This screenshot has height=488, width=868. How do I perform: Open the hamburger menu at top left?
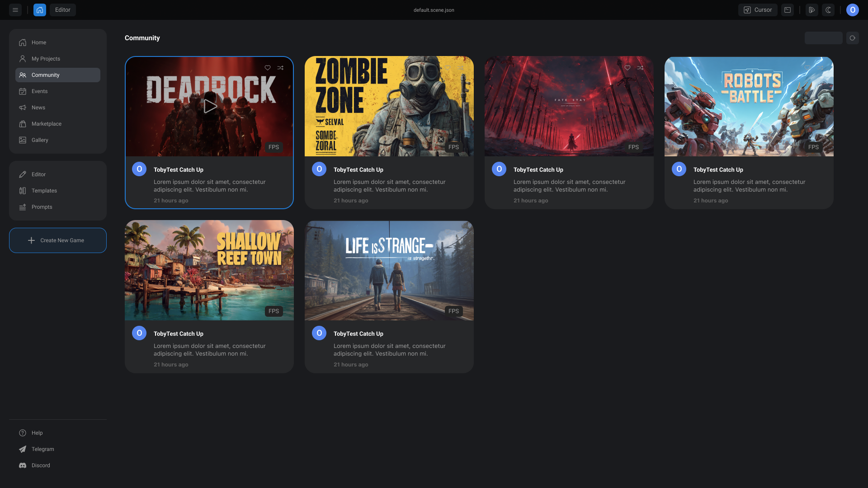[15, 9]
